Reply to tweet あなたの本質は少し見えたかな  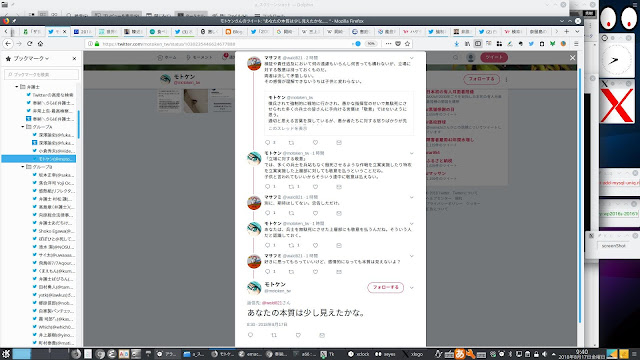pyautogui.click(x=250, y=335)
